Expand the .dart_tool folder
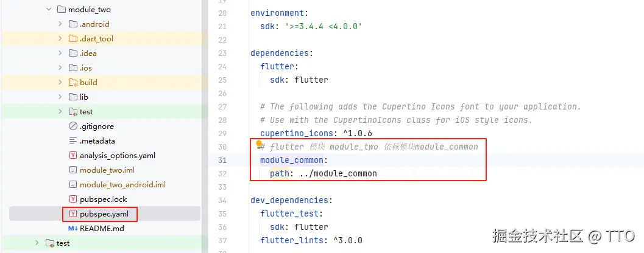 coord(60,39)
